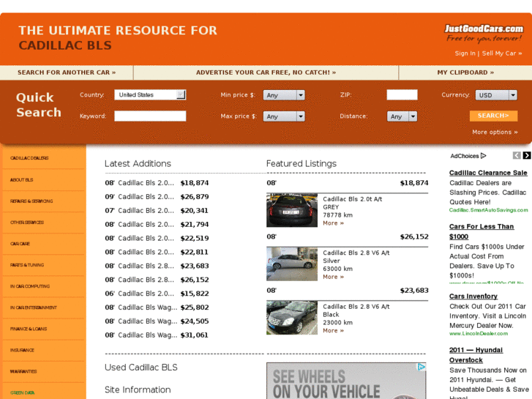The height and width of the screenshot is (399, 532).
Task: Open Warranties sidebar item
Action: 23,371
